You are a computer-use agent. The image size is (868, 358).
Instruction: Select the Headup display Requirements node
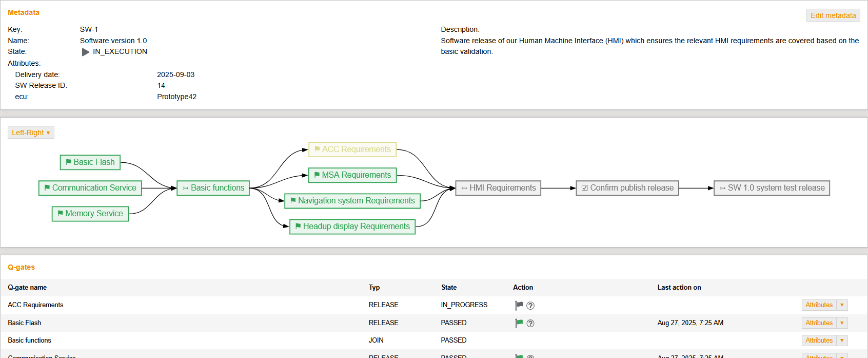352,227
